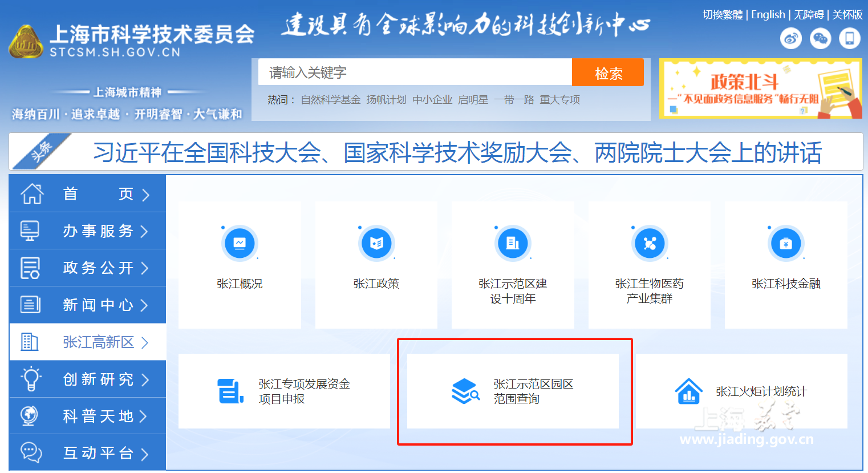Expand the 政务公开 chevron arrow
Screen dimensions: 868x473
tap(144, 268)
